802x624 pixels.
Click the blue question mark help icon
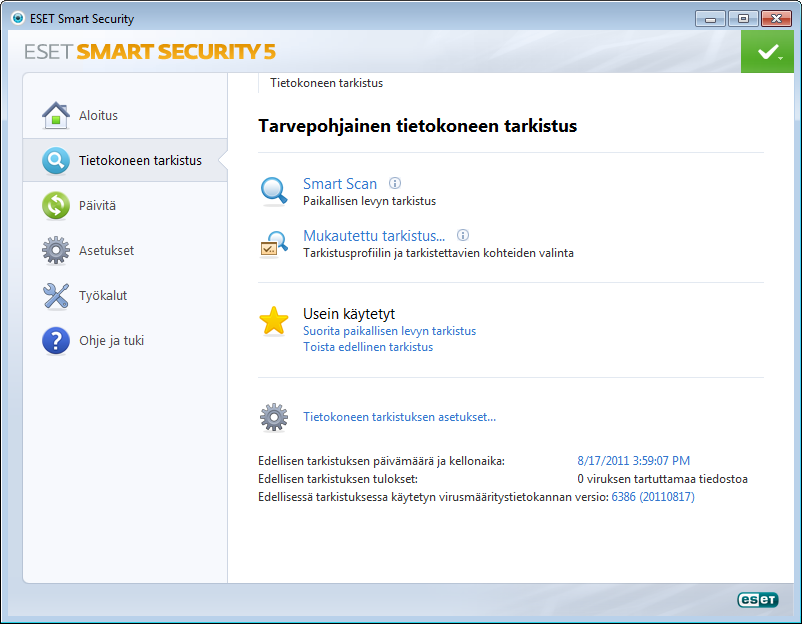click(56, 341)
